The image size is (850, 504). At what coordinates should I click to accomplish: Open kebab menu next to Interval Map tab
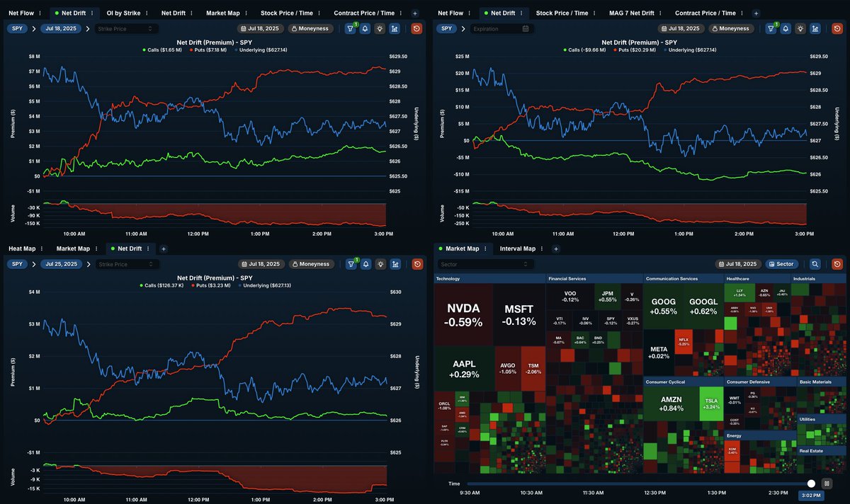tap(541, 248)
